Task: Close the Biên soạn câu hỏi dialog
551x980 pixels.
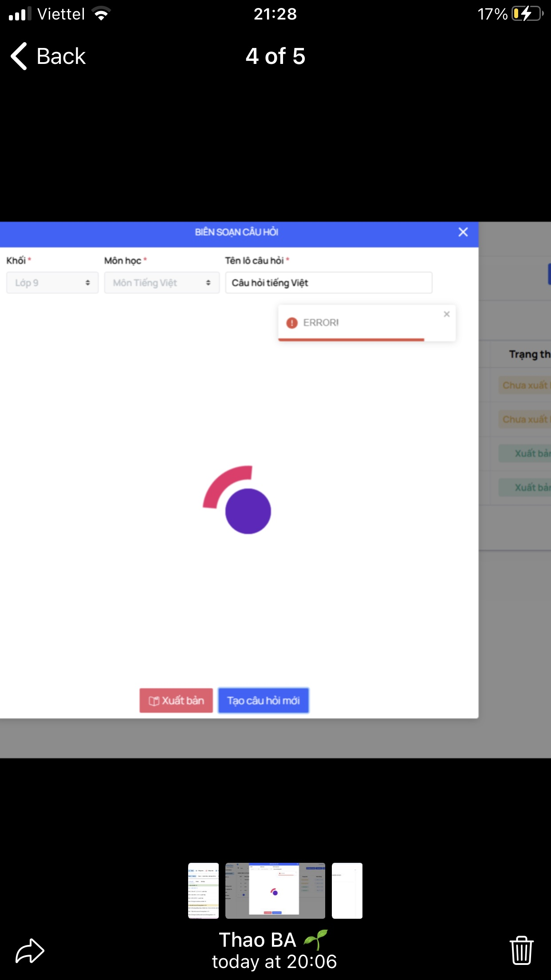Action: pyautogui.click(x=463, y=232)
